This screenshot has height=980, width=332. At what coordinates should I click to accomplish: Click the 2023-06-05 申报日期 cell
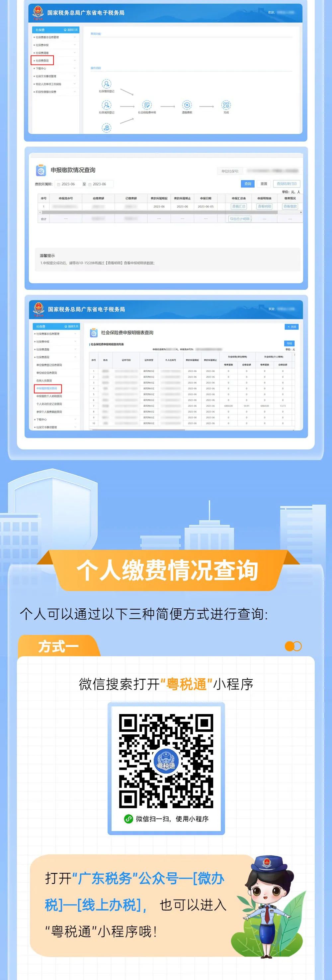(x=206, y=206)
